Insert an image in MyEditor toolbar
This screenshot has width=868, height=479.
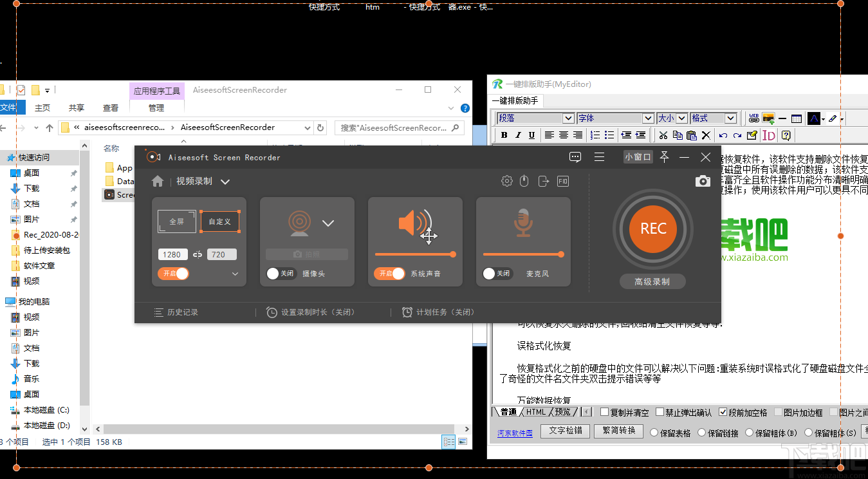pyautogui.click(x=768, y=118)
